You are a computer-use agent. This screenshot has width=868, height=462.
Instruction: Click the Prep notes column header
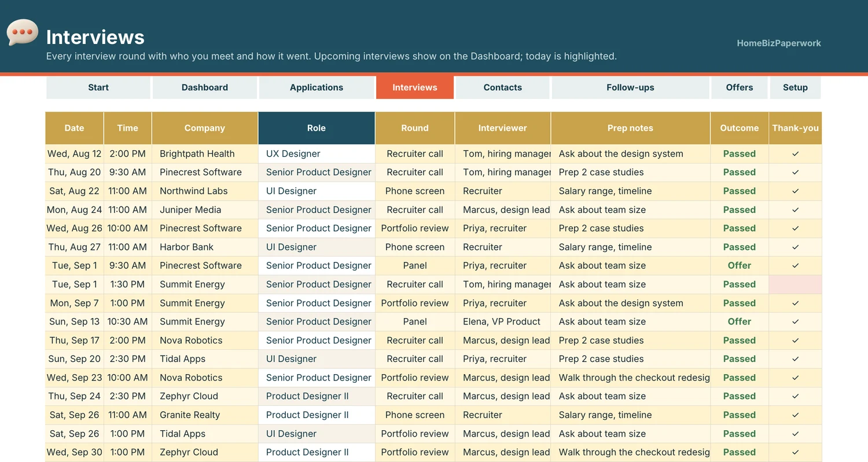[631, 128]
